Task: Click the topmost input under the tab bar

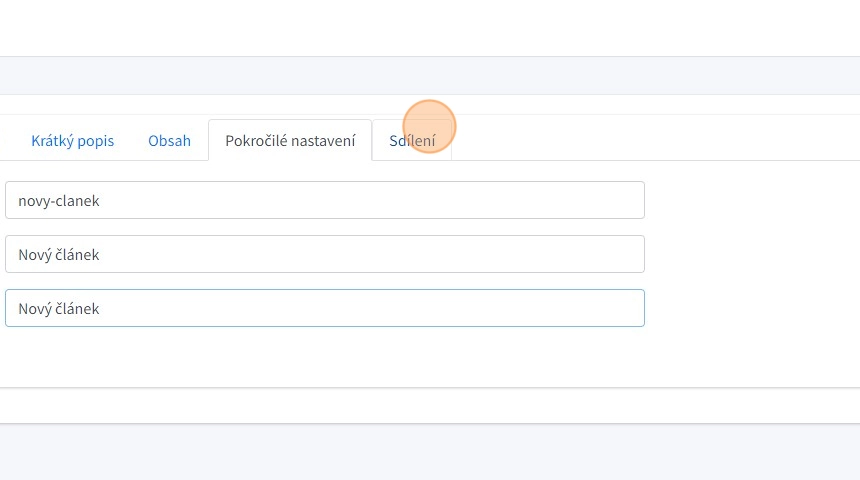Action: point(324,200)
